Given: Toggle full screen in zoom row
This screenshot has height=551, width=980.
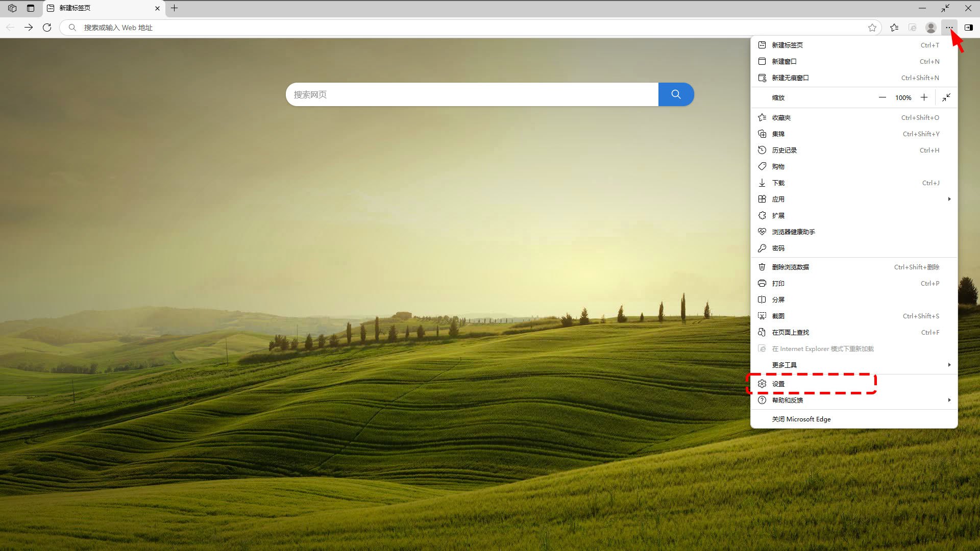Looking at the screenshot, I should point(946,97).
